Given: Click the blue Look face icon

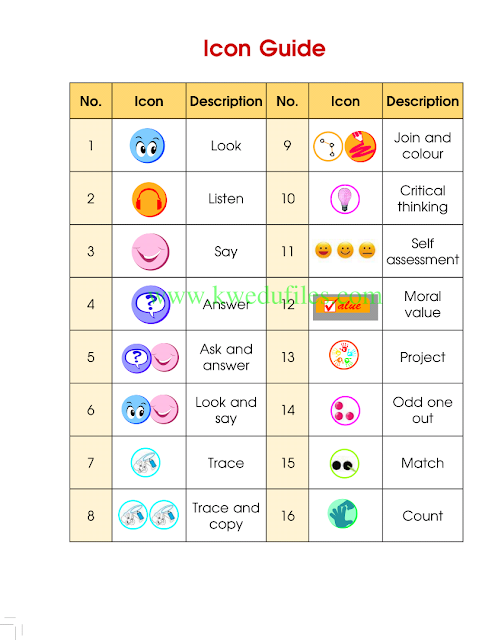Looking at the screenshot, I should coord(147,146).
